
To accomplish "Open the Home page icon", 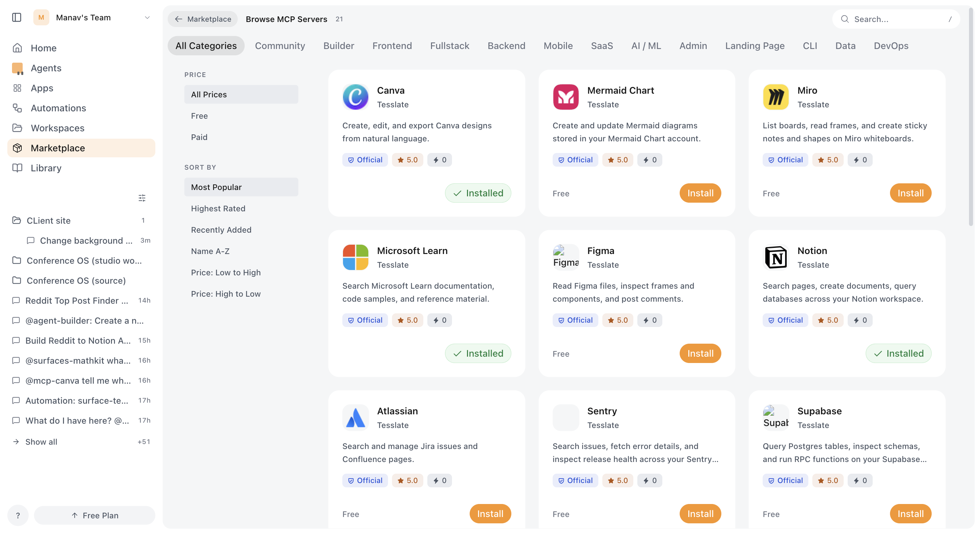I will (17, 48).
